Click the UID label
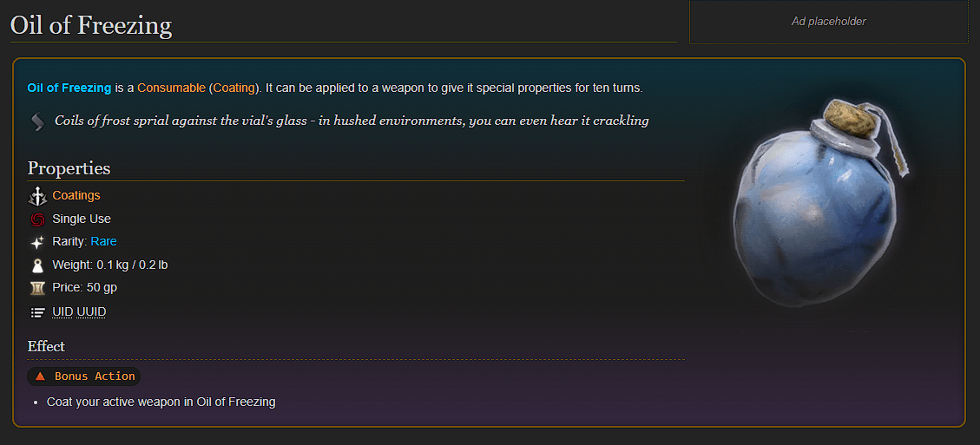 pos(63,311)
